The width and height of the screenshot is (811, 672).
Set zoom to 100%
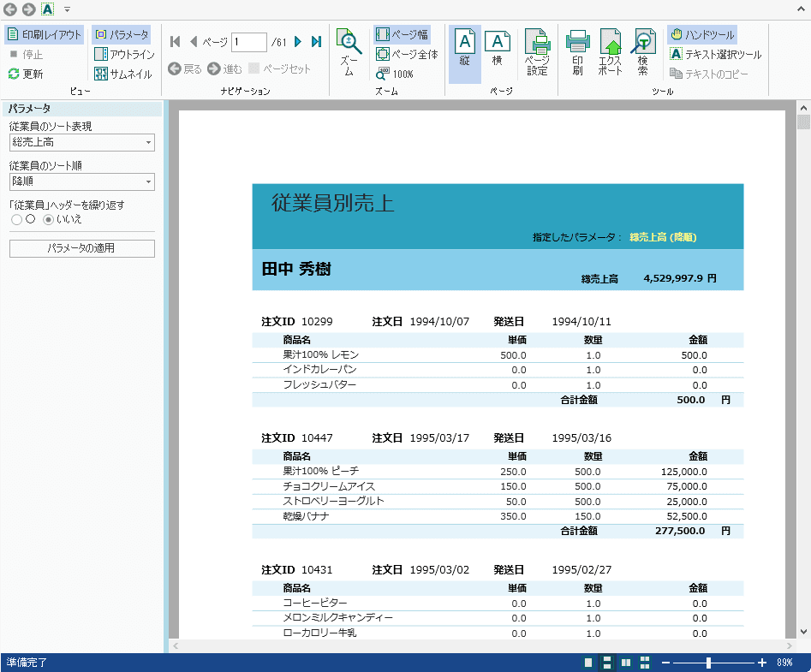(395, 74)
